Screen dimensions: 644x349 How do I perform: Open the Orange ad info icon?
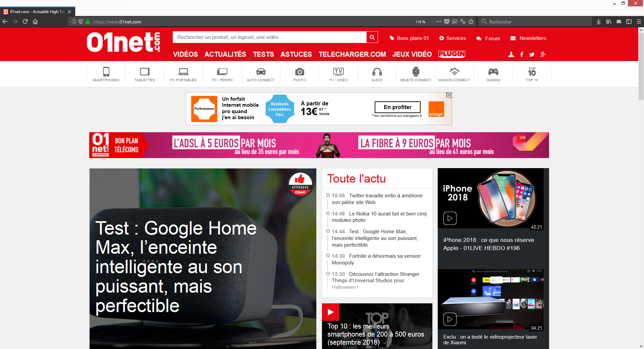click(x=449, y=95)
